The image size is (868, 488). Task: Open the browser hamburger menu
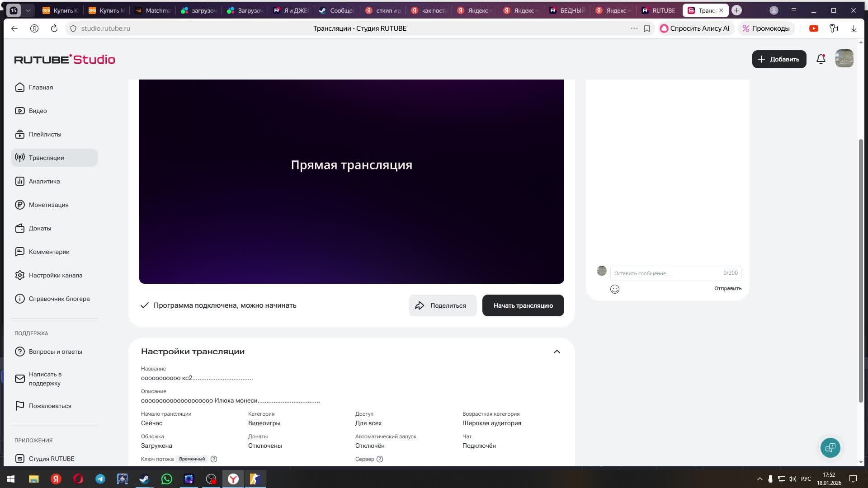(794, 10)
